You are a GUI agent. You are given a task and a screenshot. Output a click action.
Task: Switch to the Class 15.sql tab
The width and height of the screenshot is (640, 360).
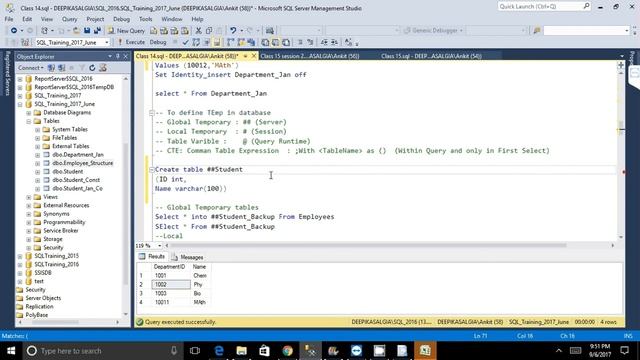click(x=431, y=56)
